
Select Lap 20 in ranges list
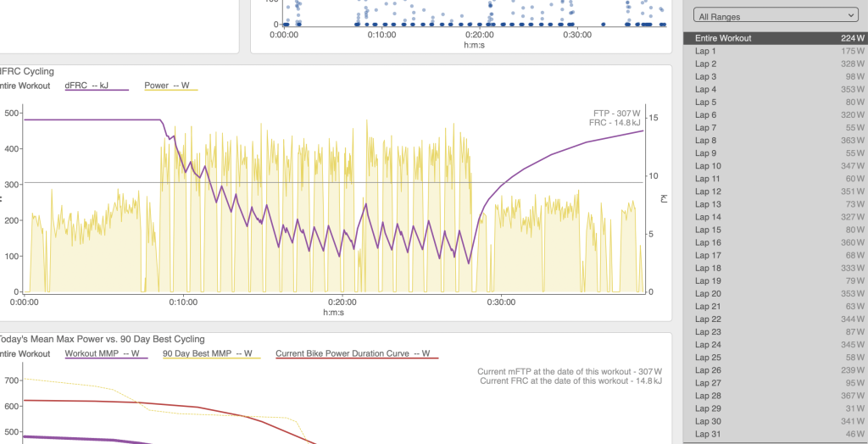click(775, 293)
